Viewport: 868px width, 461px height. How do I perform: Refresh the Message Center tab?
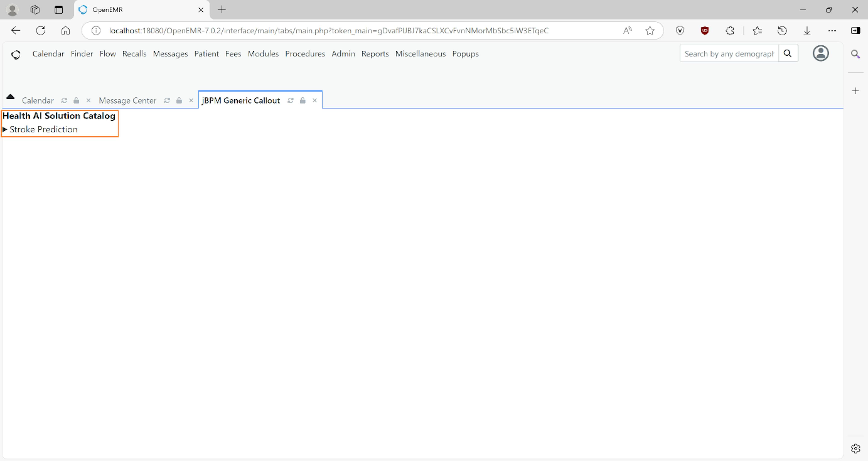[167, 100]
